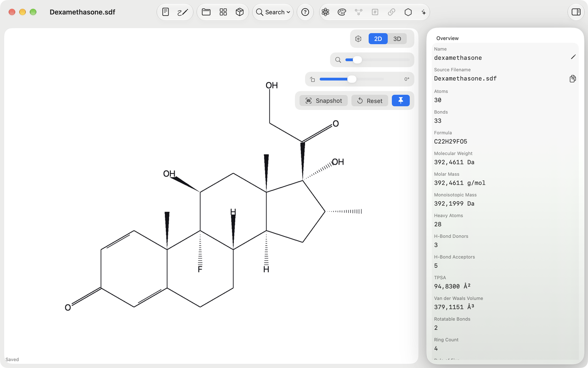Reset the molecule view
This screenshot has width=588, height=368.
tap(370, 100)
